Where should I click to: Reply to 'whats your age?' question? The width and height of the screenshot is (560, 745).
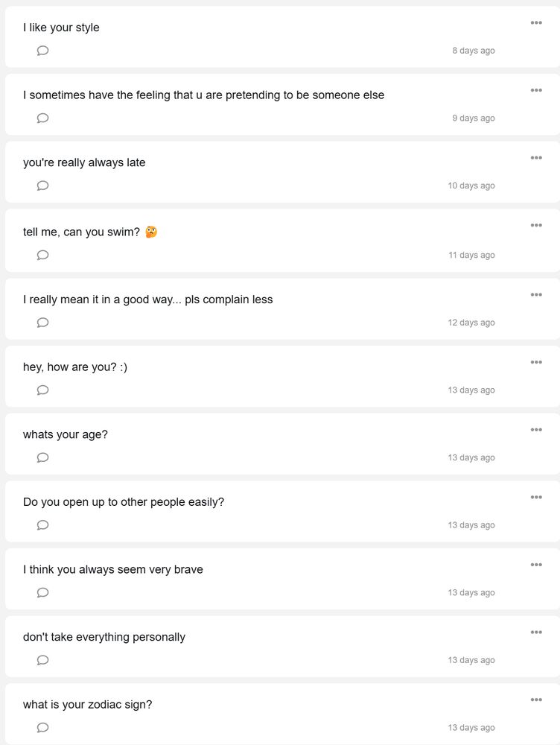coord(43,457)
